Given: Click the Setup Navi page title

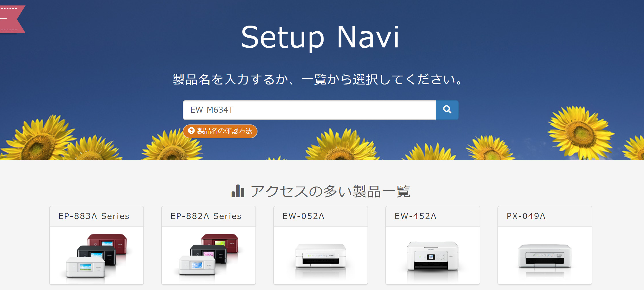Looking at the screenshot, I should coord(320,37).
